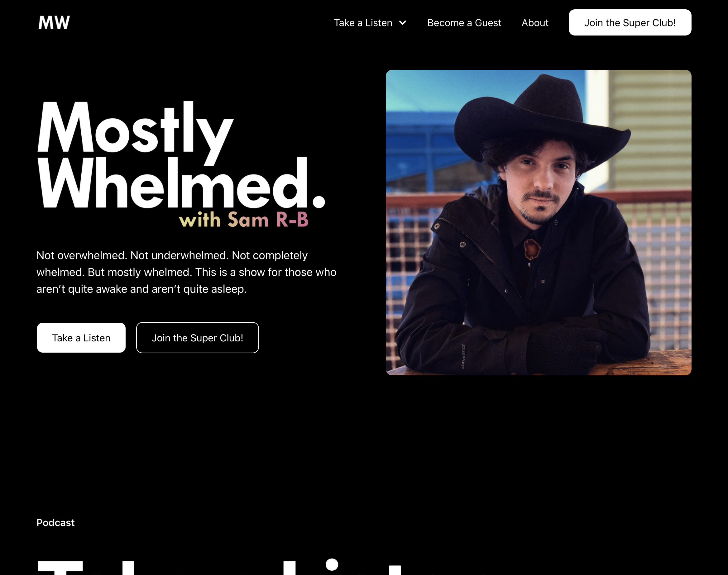Go to Become a Guest page
This screenshot has width=728, height=575.
[x=464, y=23]
